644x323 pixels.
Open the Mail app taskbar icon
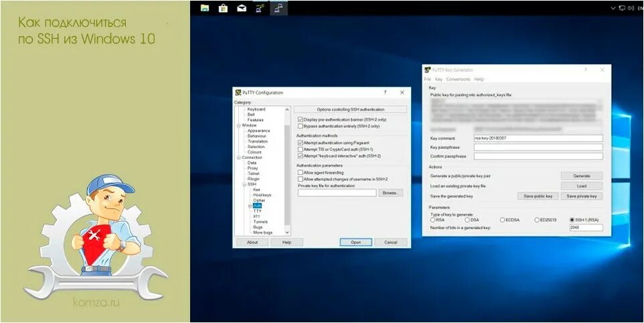click(242, 7)
